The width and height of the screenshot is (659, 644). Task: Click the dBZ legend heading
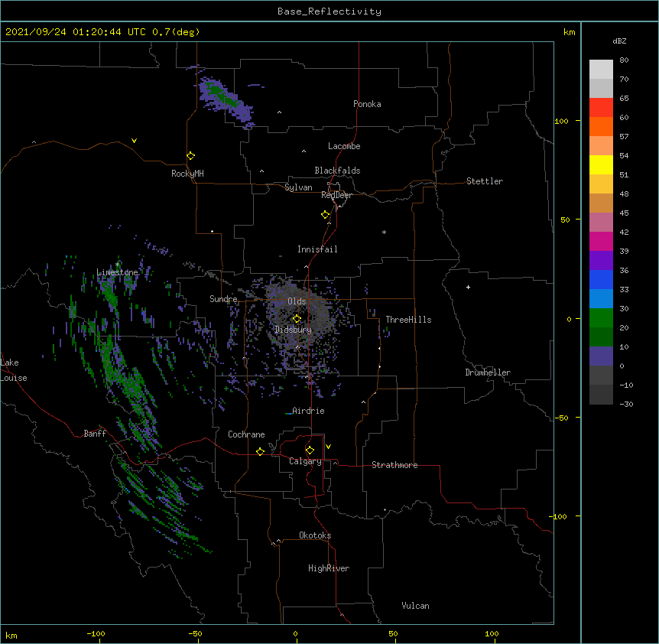[619, 41]
